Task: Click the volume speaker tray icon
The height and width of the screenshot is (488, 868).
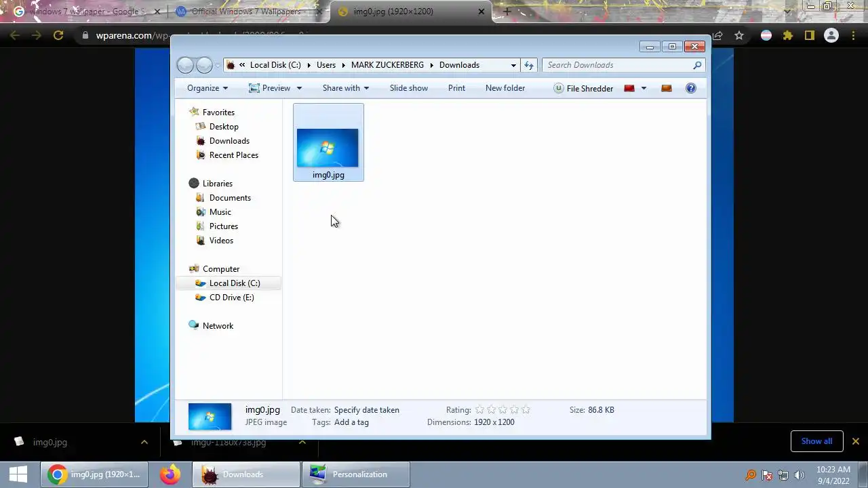Action: [800, 475]
